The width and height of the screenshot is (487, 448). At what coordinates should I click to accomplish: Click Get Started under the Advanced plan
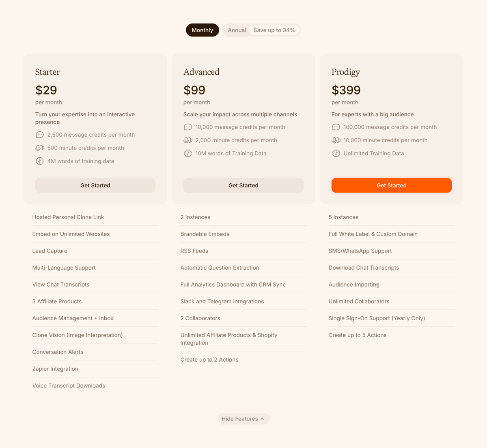click(x=243, y=185)
